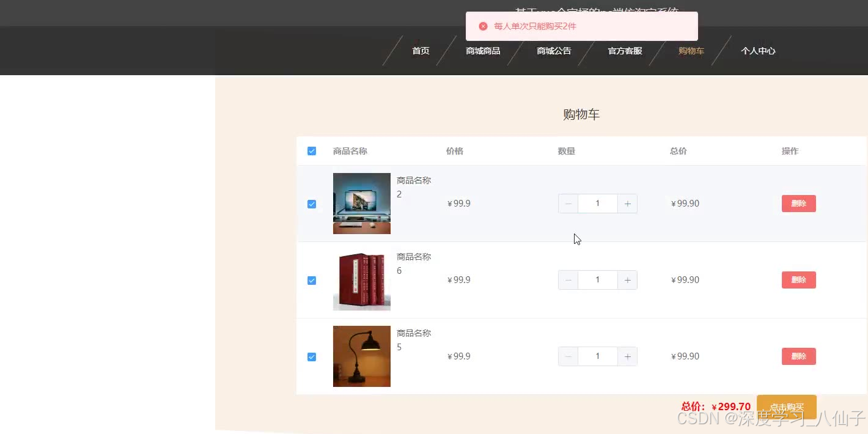The height and width of the screenshot is (434, 868).
Task: Click the plus icon for 商品名称5
Action: click(627, 356)
